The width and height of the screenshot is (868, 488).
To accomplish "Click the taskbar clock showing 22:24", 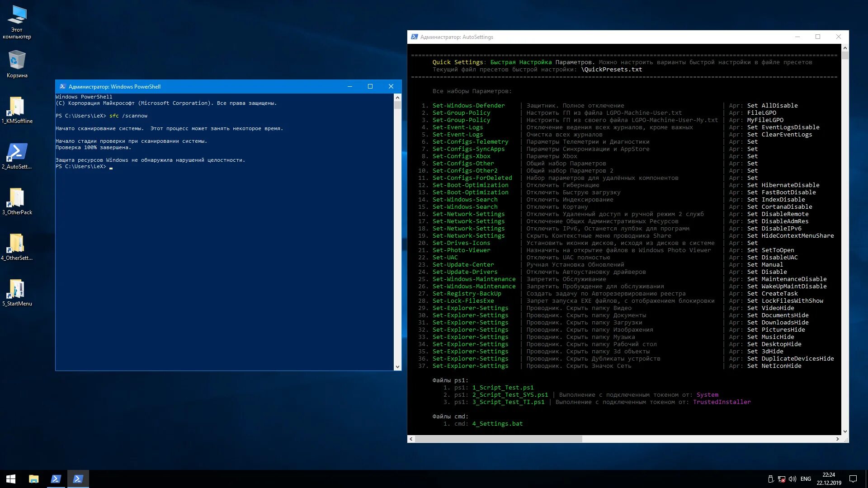I will 829,479.
